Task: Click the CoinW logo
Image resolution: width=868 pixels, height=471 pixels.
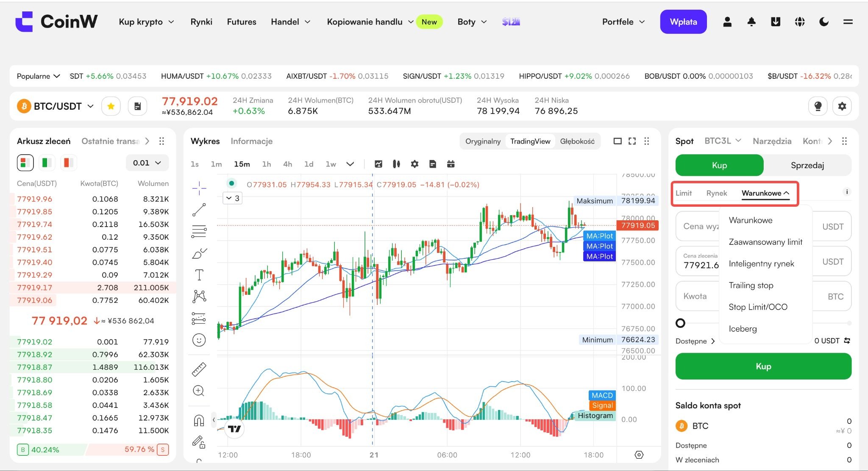Action: pyautogui.click(x=56, y=22)
